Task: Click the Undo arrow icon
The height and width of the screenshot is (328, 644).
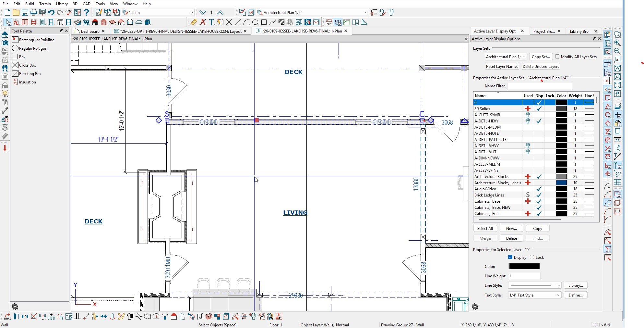Action: click(51, 12)
